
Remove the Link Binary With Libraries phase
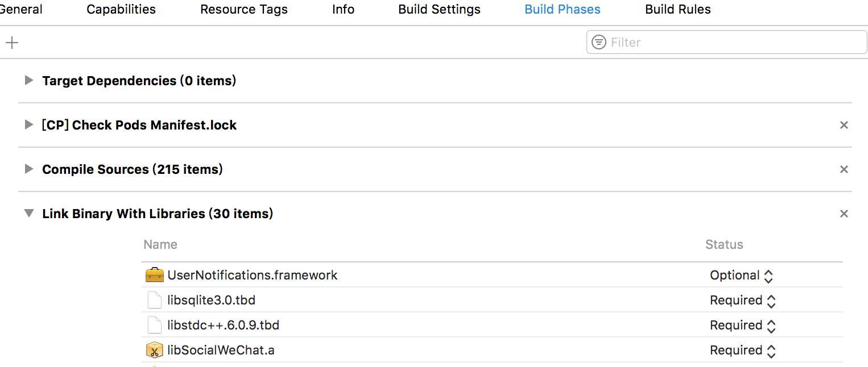coord(844,214)
